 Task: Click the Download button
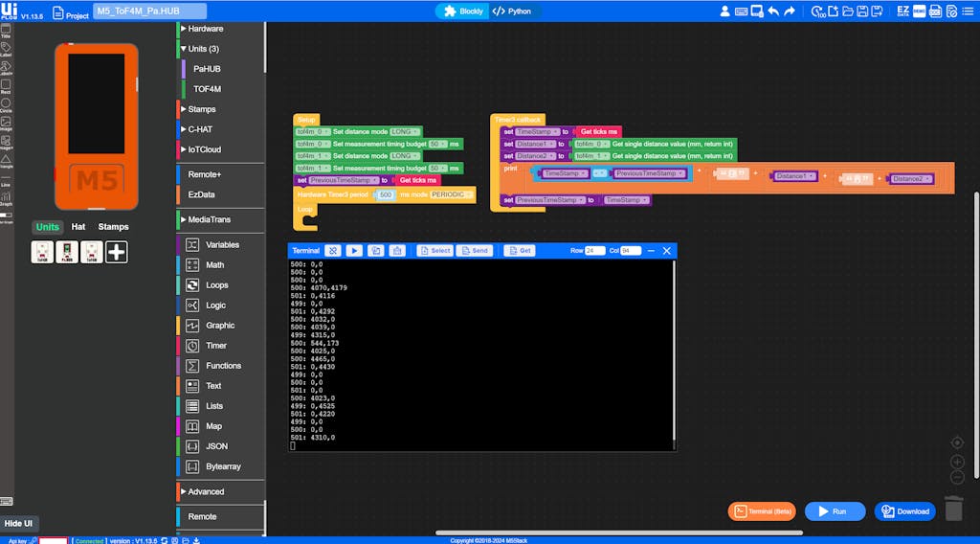[904, 511]
